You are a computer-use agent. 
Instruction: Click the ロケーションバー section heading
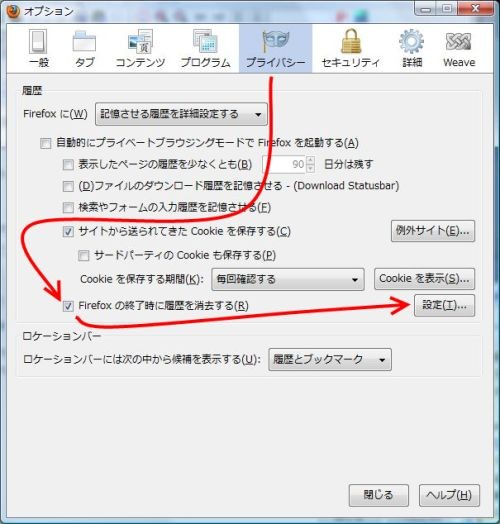[62, 336]
